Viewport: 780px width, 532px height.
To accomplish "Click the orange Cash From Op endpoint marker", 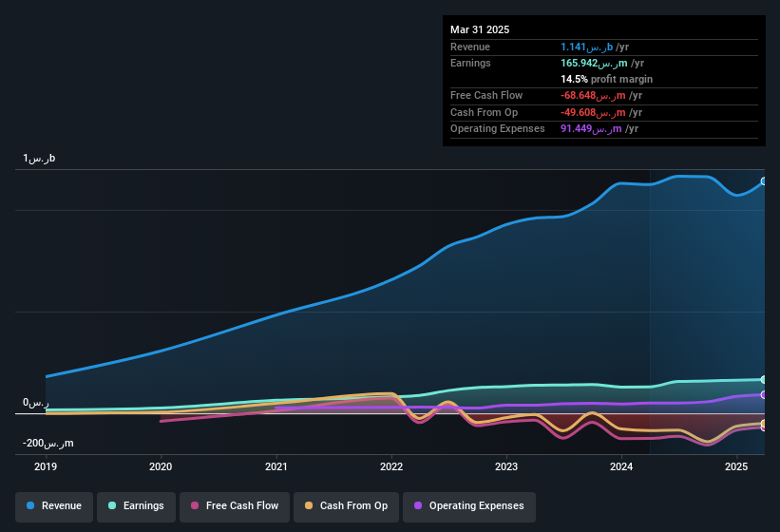I will 764,424.
